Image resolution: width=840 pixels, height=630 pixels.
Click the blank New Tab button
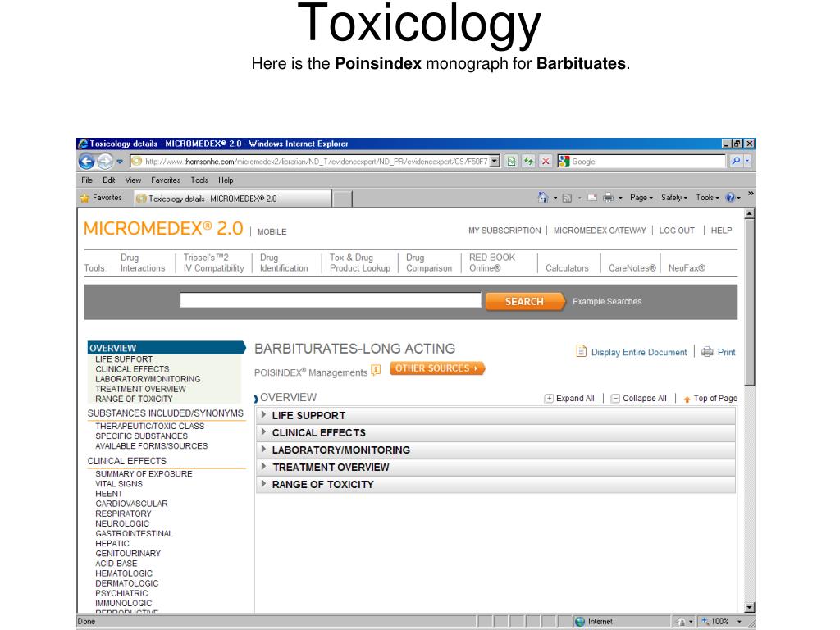(x=342, y=199)
